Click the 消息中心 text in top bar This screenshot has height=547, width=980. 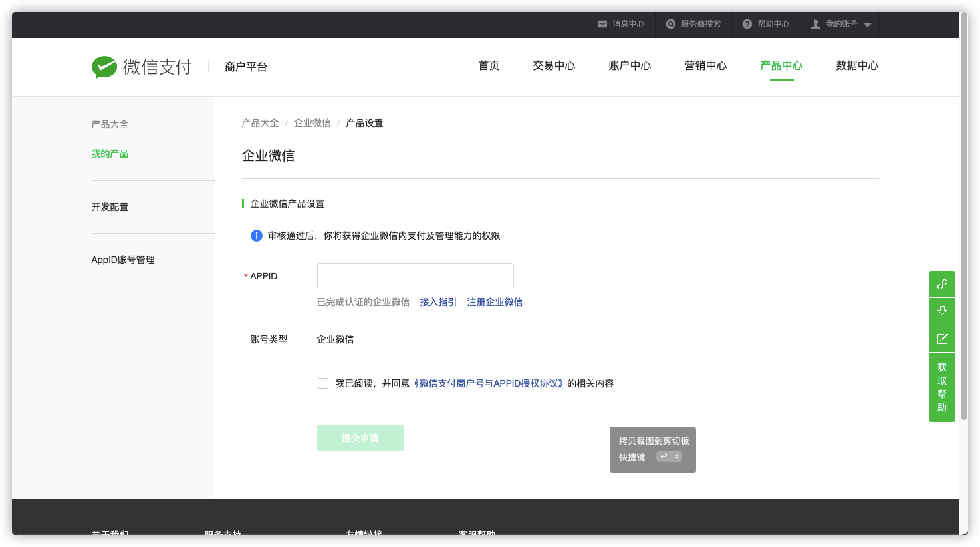coord(628,24)
